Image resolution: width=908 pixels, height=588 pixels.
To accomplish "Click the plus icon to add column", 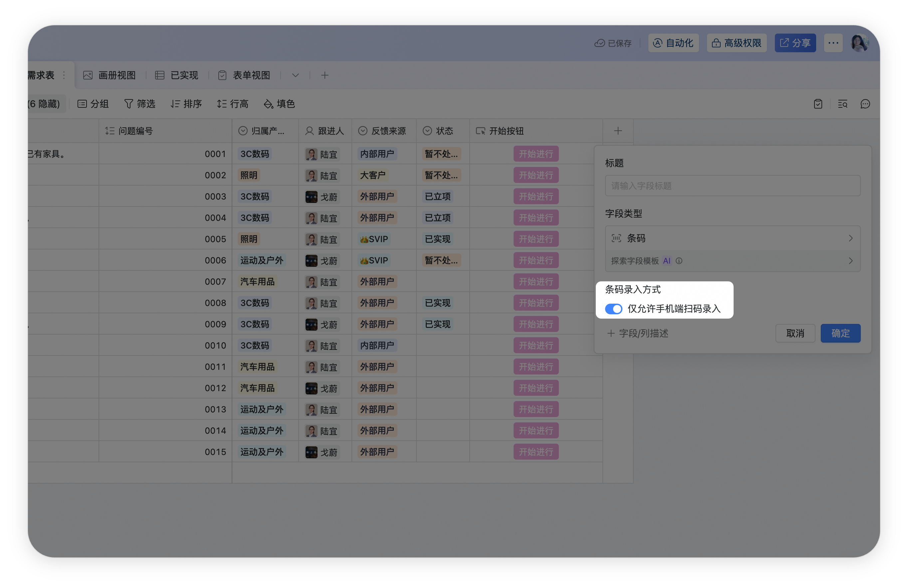I will [618, 131].
